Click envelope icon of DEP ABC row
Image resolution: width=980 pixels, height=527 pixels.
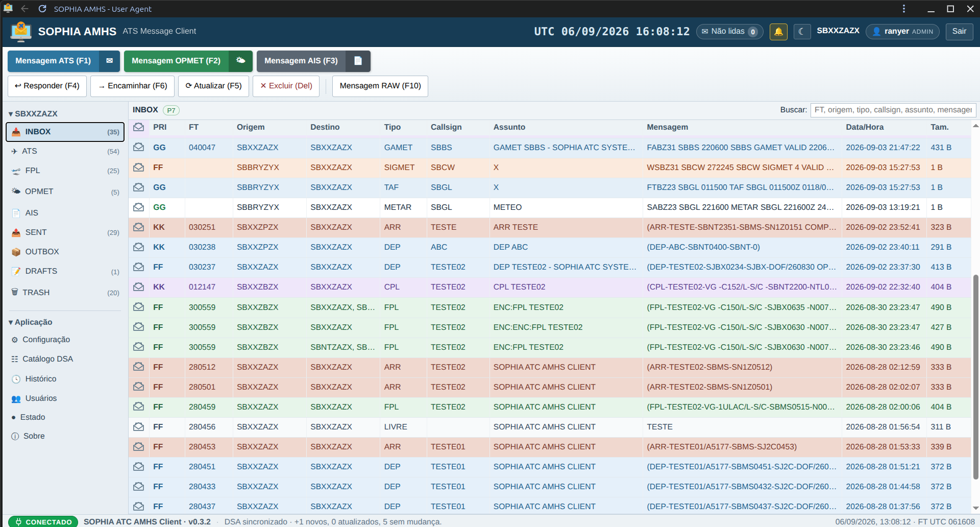coord(138,247)
